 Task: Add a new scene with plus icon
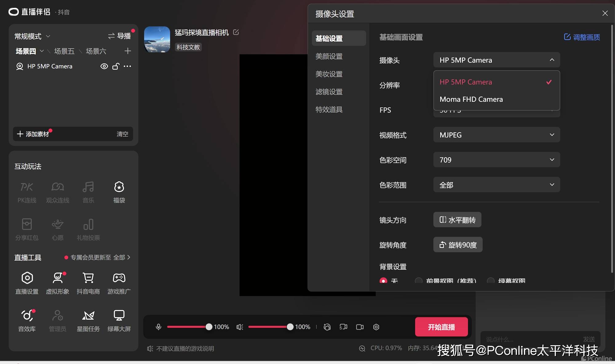[128, 51]
